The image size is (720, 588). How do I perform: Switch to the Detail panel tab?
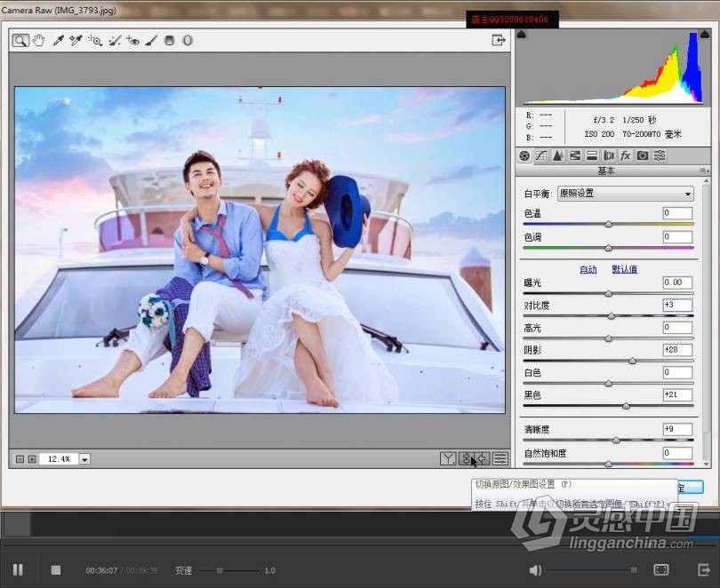(558, 156)
